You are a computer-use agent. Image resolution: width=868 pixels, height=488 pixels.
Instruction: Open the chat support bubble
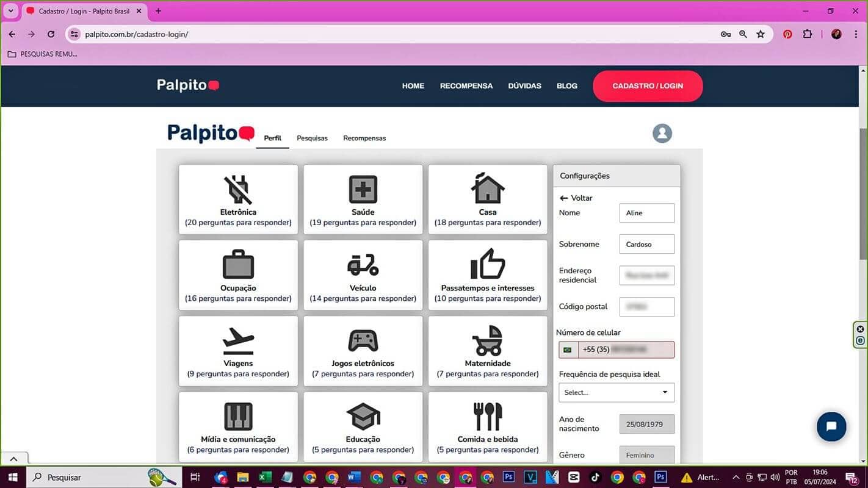point(831,426)
